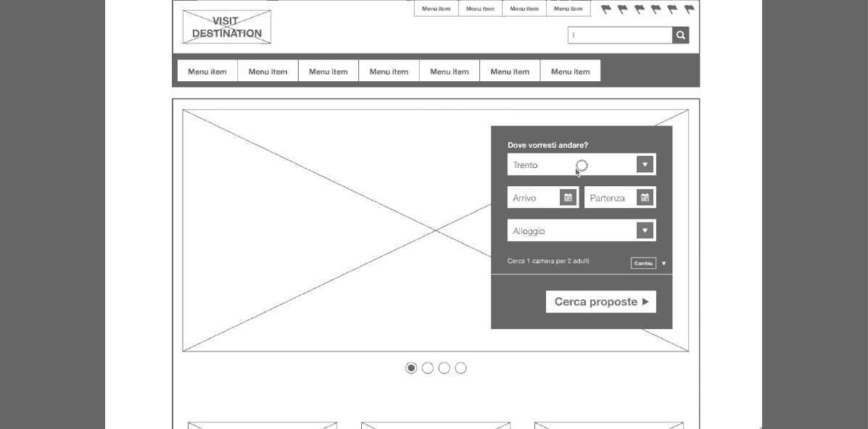Select the third language flag
This screenshot has height=429, width=868.
coord(640,9)
